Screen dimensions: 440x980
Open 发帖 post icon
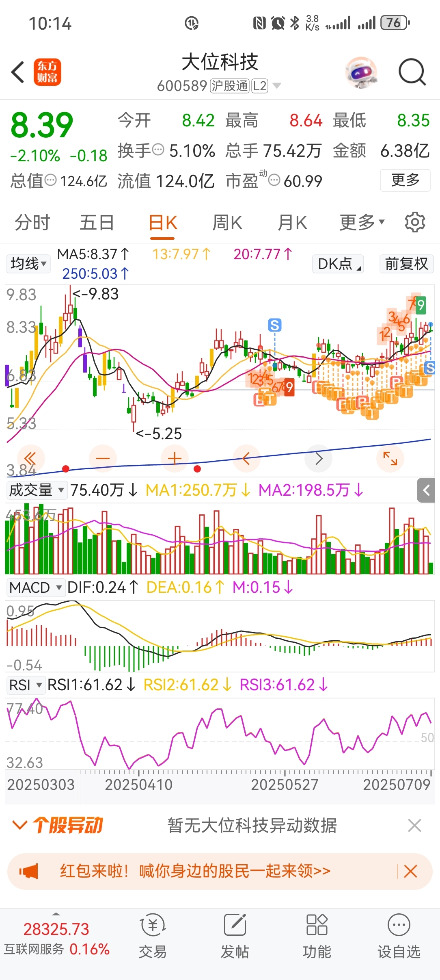(x=235, y=936)
